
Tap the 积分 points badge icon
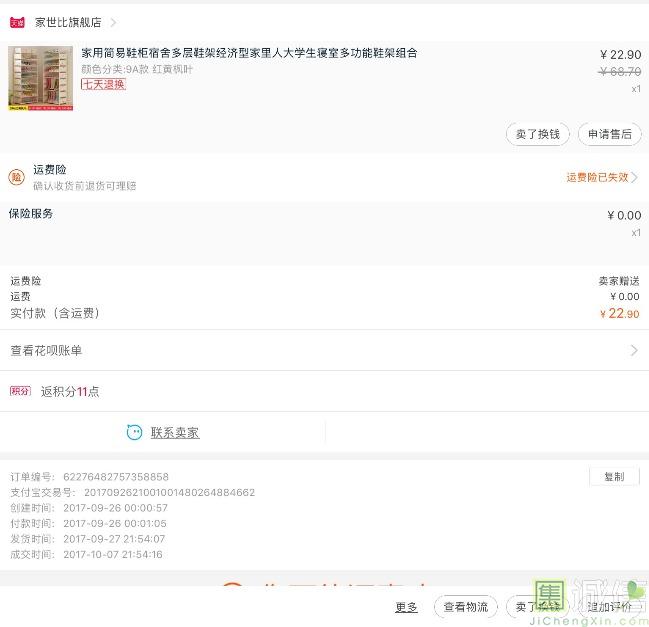tap(20, 391)
